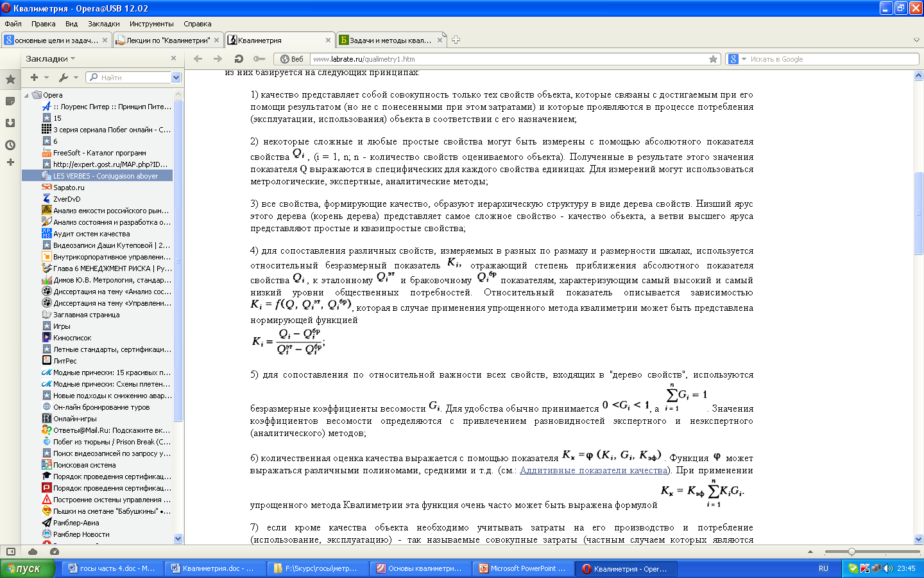
Task: Click the RU language indicator in tray
Action: pos(823,568)
